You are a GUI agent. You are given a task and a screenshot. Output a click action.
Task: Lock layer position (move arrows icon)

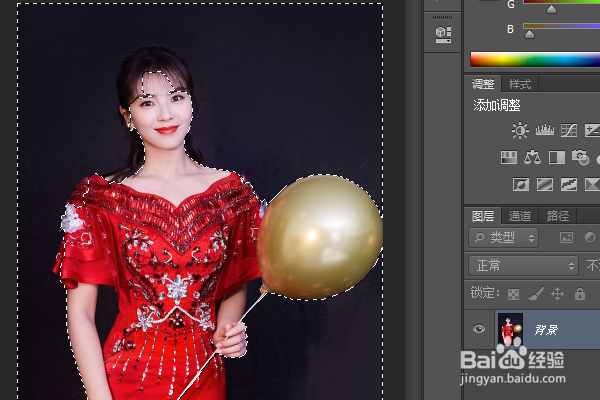558,294
